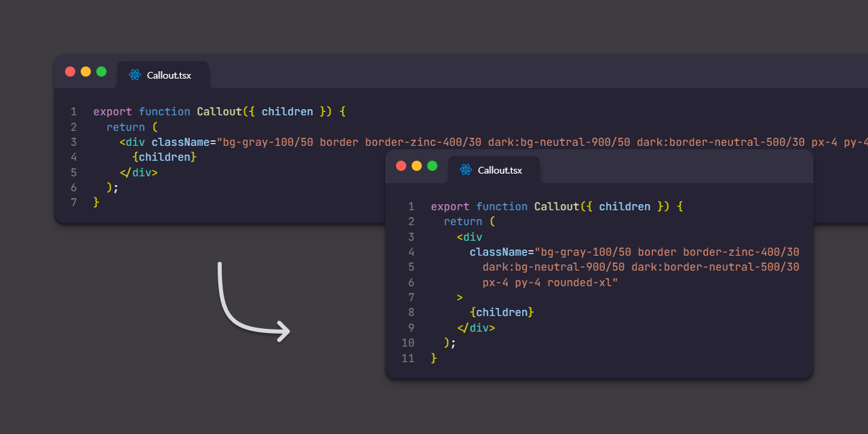Select the Callout.tsx tab in front window
The height and width of the screenshot is (434, 868).
(x=494, y=170)
